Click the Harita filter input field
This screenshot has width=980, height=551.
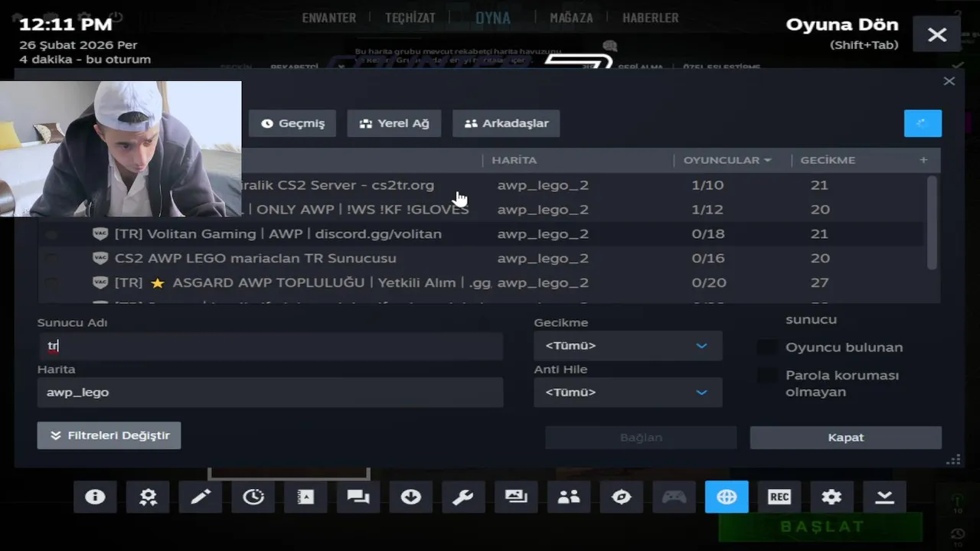point(270,393)
